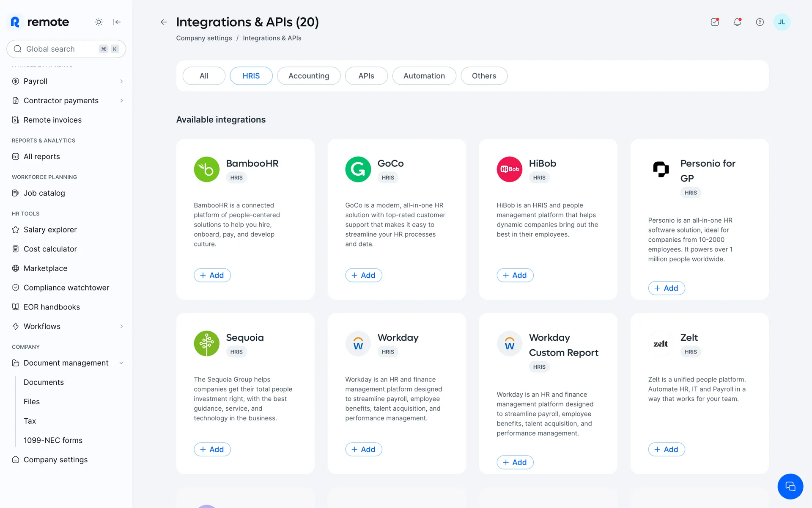
Task: Open the help question mark icon
Action: tap(760, 22)
